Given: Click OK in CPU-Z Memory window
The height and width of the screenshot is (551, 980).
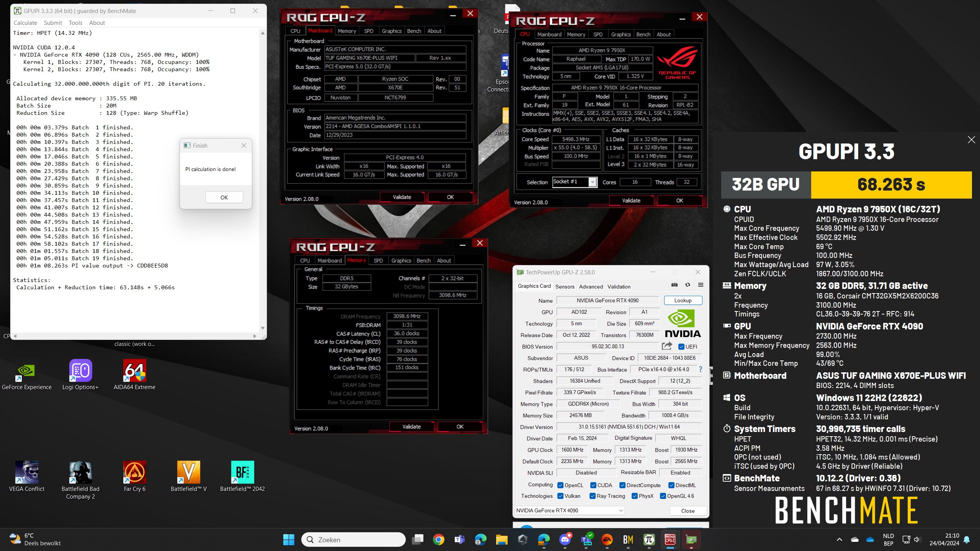Looking at the screenshot, I should [x=460, y=427].
